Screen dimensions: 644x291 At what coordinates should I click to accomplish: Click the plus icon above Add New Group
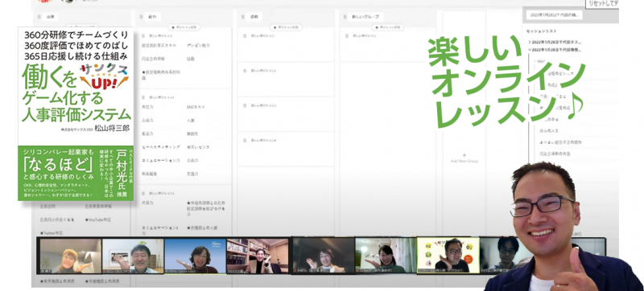click(x=464, y=155)
